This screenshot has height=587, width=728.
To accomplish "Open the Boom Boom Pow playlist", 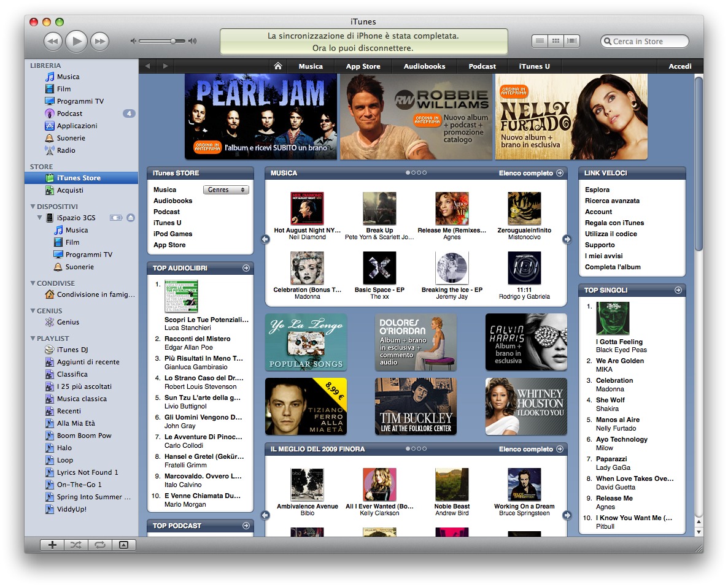I will (82, 435).
